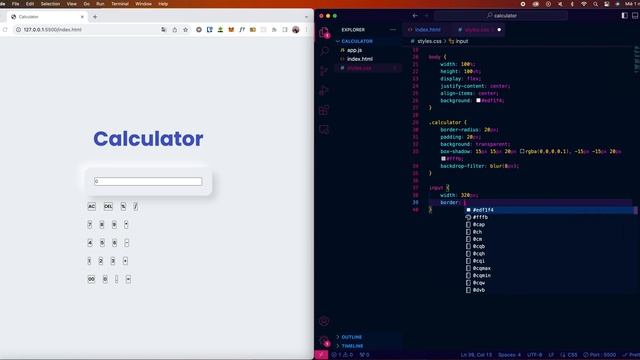Viewport: 640px width, 360px height.
Task: Click the Calculator browser tab
Action: click(x=46, y=17)
